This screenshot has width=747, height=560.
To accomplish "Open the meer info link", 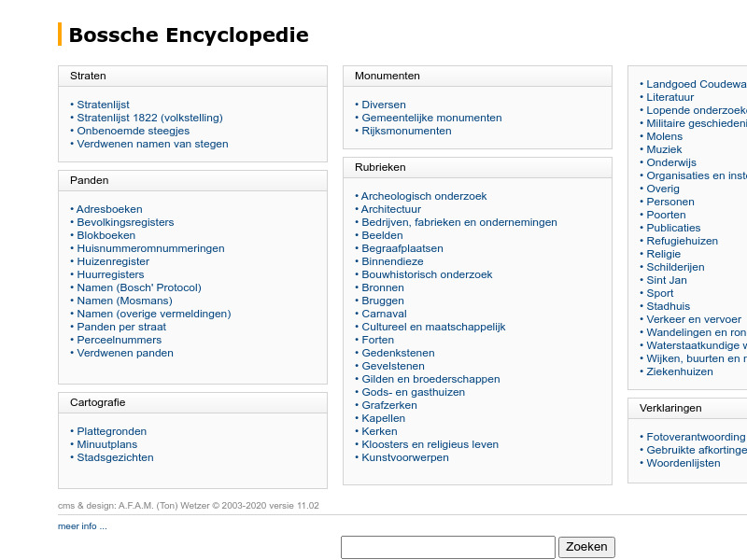I will (81, 525).
